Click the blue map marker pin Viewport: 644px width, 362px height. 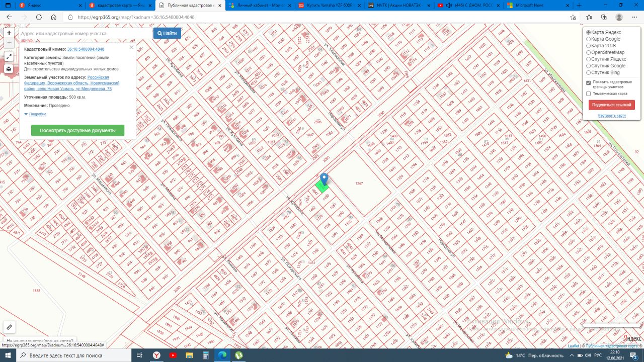[x=325, y=179]
